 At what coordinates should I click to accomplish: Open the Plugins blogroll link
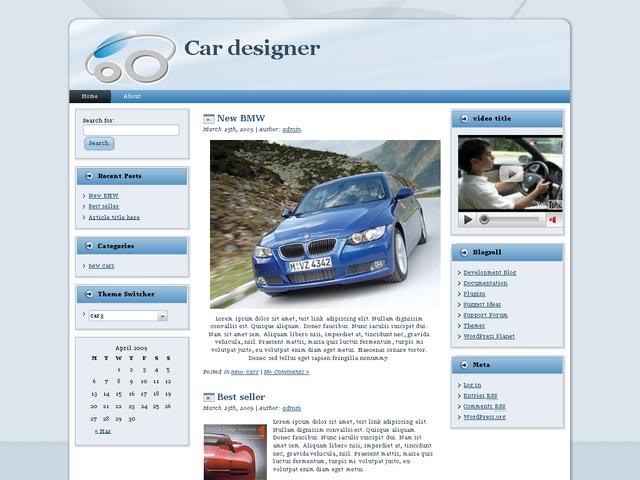click(474, 294)
